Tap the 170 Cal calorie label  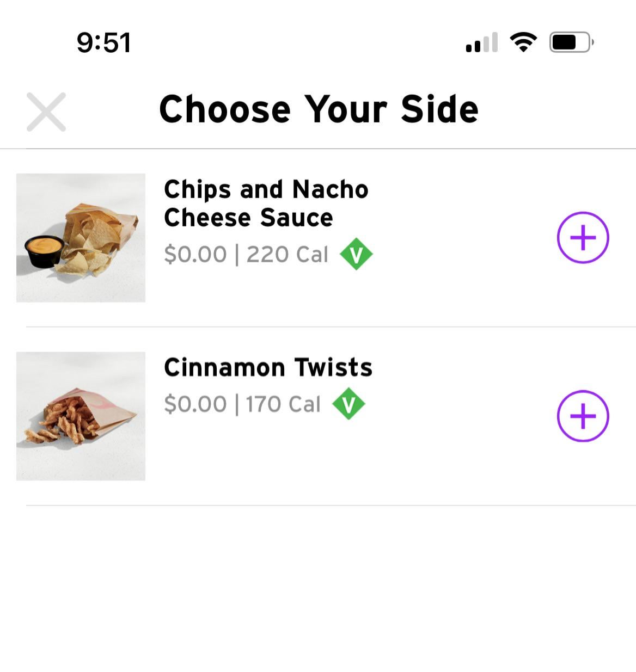coord(283,404)
